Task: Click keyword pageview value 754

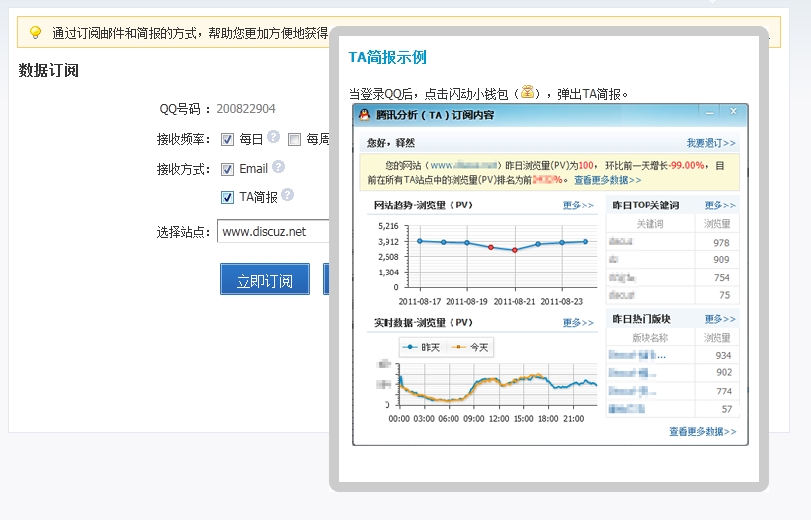Action: click(722, 278)
